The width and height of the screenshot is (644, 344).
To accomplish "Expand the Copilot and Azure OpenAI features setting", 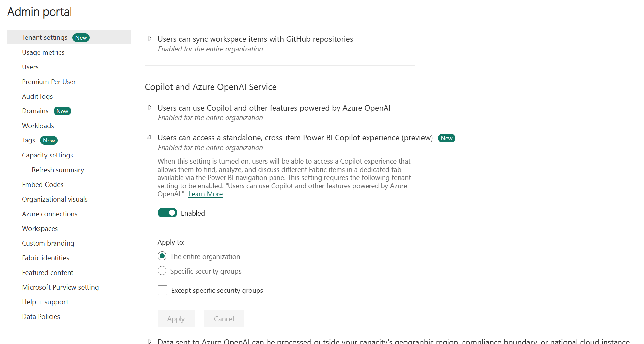I will click(x=150, y=108).
